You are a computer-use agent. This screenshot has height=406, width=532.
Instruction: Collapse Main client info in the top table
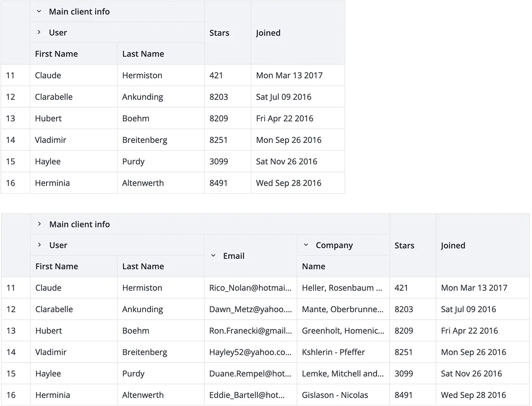39,12
